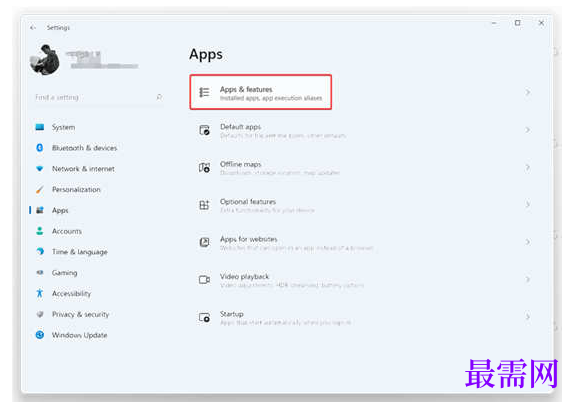Open the user profile picture
This screenshot has height=405, width=577.
(45, 59)
